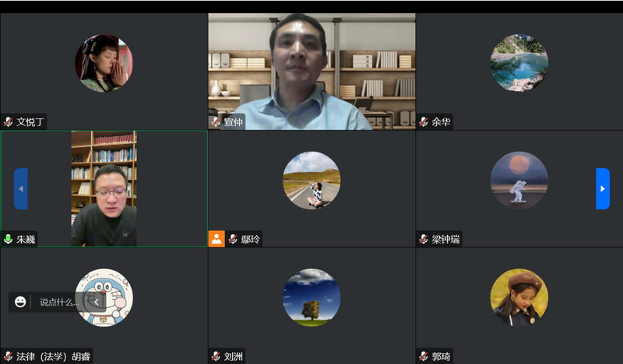Click the muted mic icon beside 郭琦
Image resolution: width=623 pixels, height=364 pixels.
coord(424,356)
